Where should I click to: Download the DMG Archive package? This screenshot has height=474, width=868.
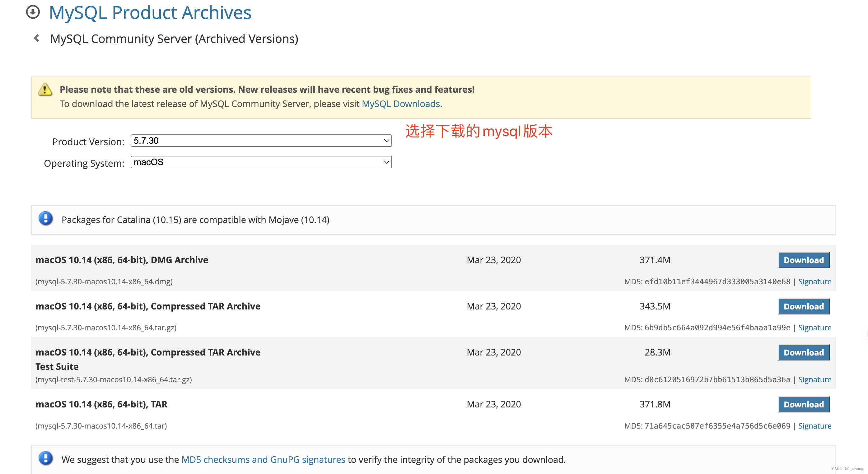click(x=804, y=260)
